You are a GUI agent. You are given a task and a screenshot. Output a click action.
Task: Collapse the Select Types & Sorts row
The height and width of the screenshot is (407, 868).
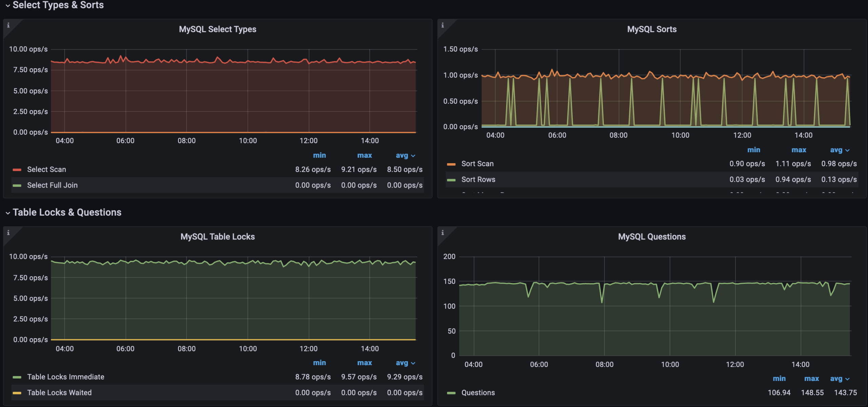coord(7,5)
